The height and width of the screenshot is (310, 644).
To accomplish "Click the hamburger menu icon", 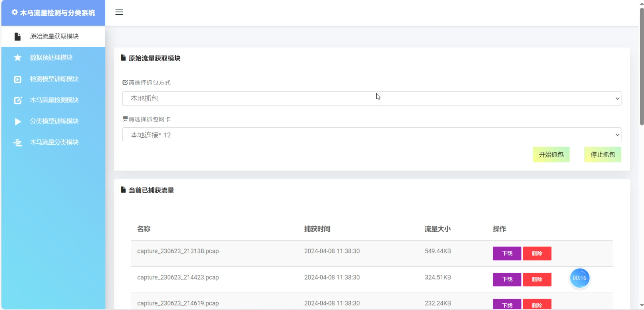I will click(x=119, y=12).
